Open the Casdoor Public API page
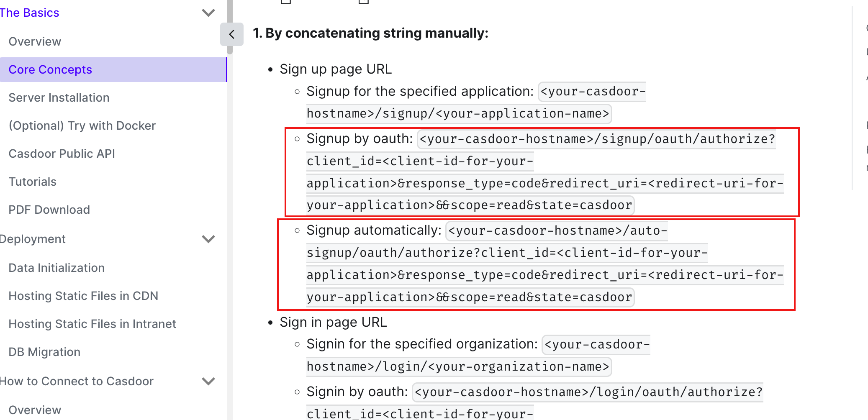The width and height of the screenshot is (868, 420). 62,154
